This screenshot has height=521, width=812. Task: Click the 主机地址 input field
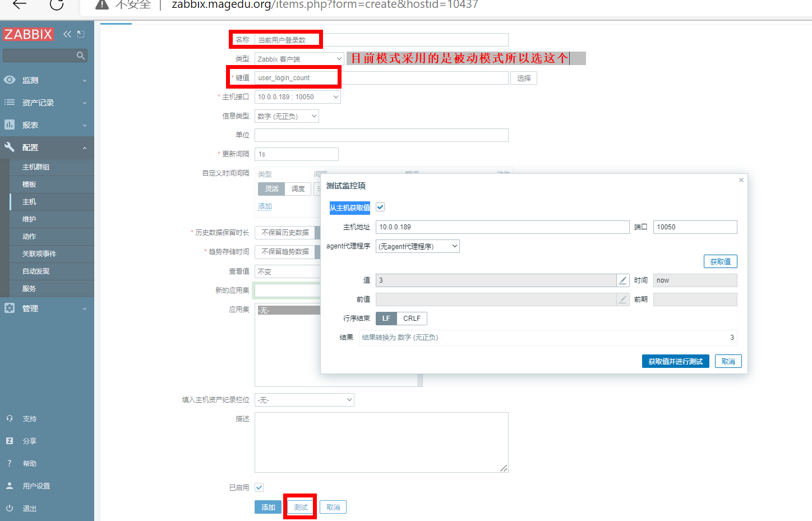click(502, 227)
